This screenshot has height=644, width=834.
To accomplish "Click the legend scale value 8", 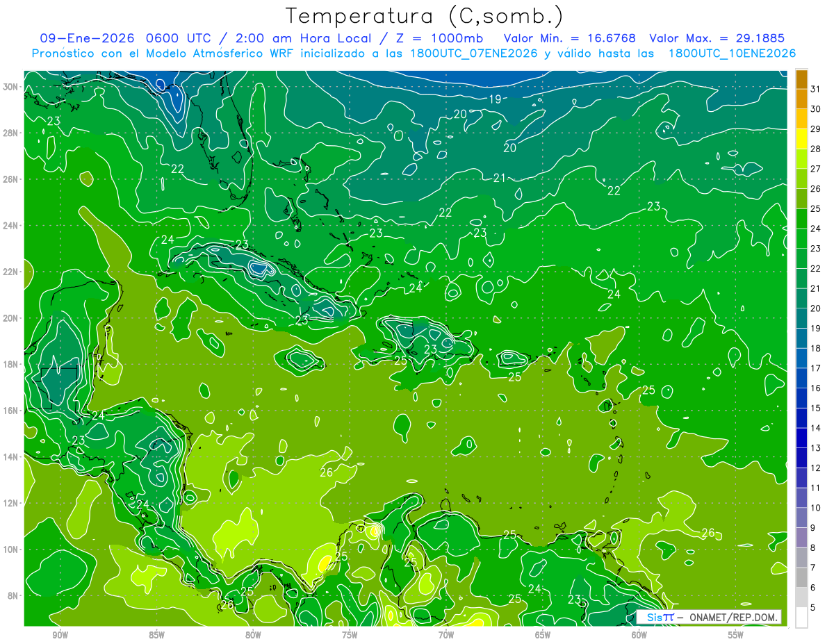I will (x=814, y=547).
